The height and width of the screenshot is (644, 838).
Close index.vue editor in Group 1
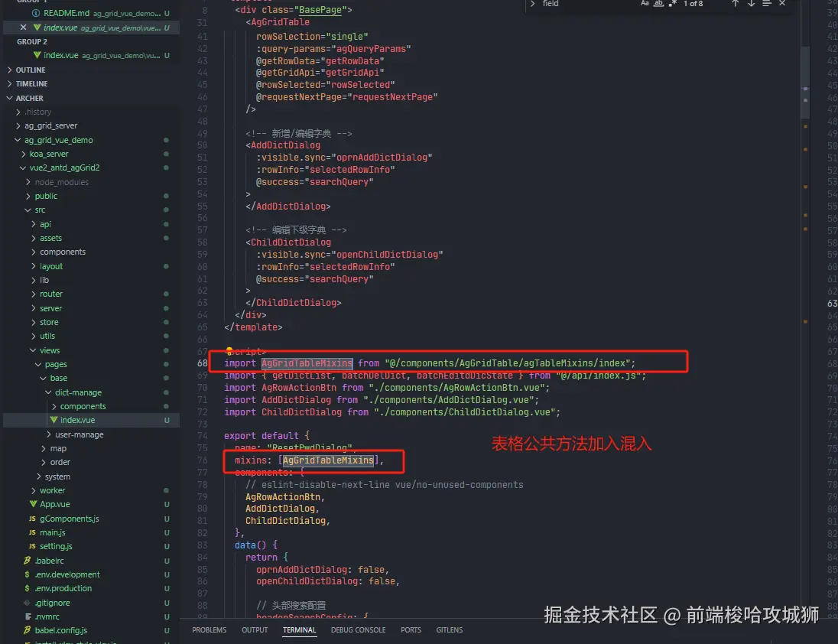23,28
